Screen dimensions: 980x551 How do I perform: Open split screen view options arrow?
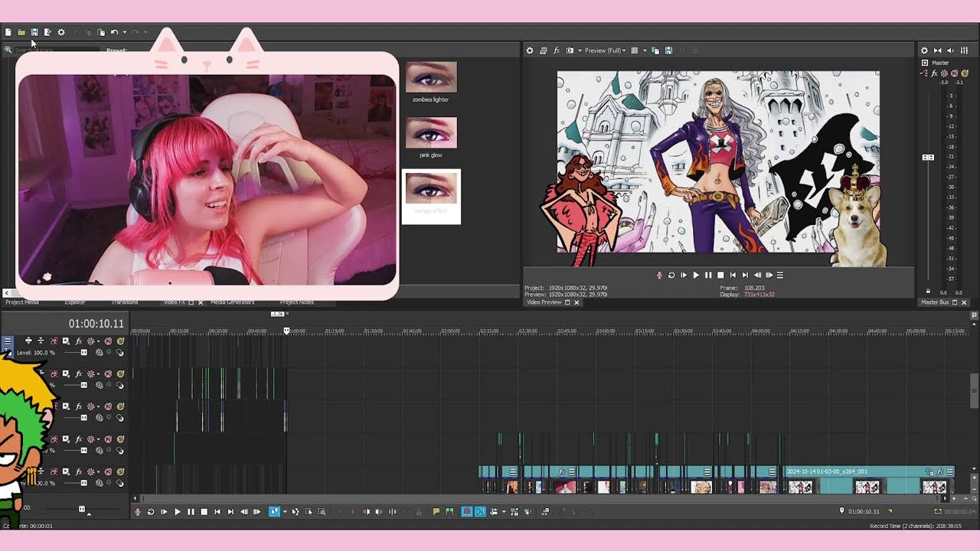580,51
